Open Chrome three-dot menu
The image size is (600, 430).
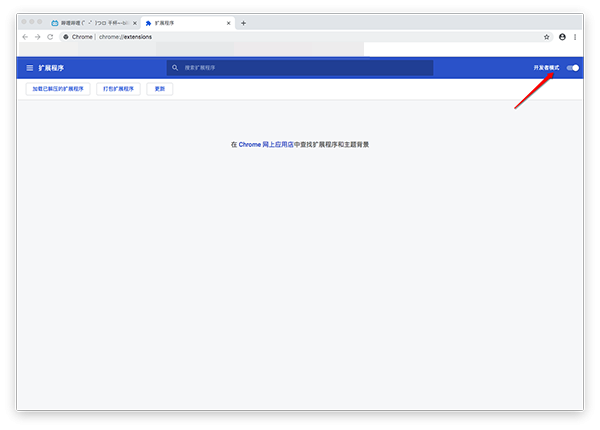[575, 37]
